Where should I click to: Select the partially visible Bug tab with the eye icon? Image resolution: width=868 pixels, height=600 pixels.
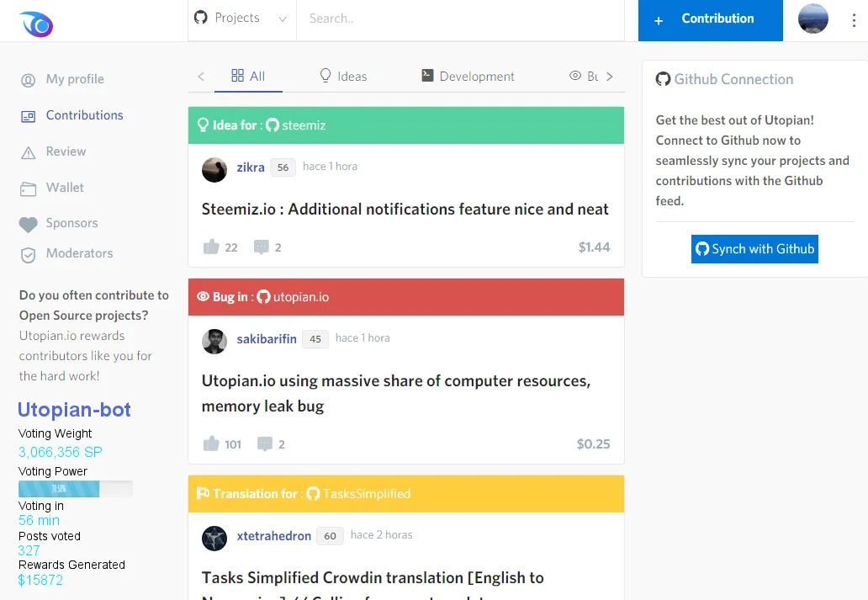tap(584, 76)
